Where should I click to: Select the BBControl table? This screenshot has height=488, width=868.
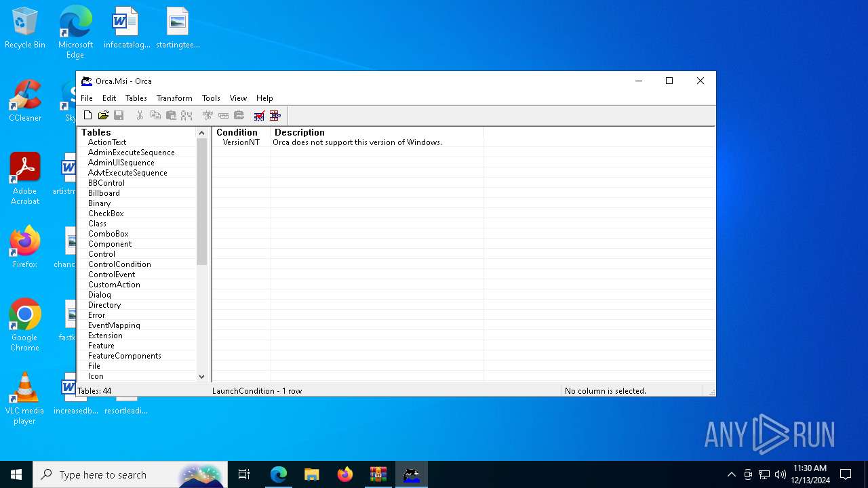tap(106, 183)
